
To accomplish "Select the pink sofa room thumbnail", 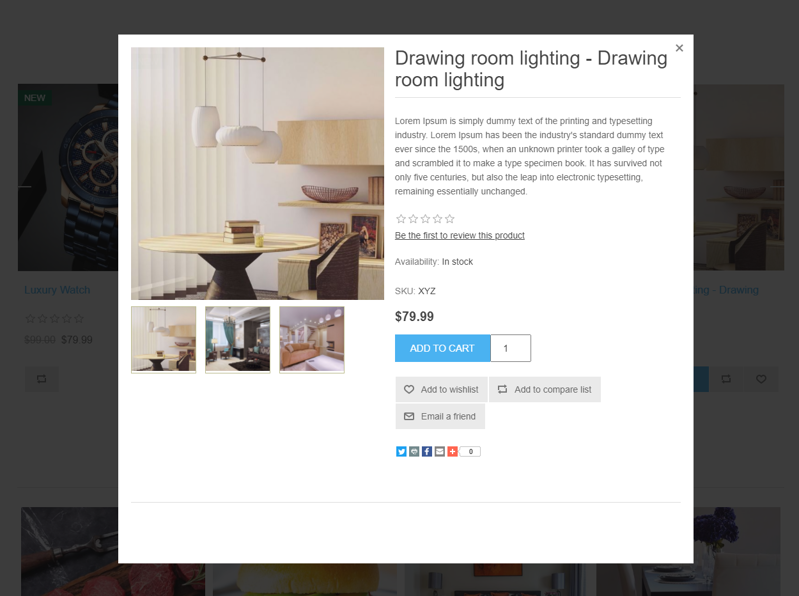I will pos(312,339).
